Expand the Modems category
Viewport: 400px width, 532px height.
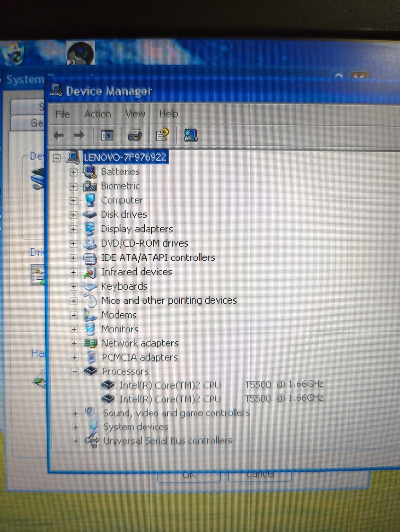(x=74, y=315)
